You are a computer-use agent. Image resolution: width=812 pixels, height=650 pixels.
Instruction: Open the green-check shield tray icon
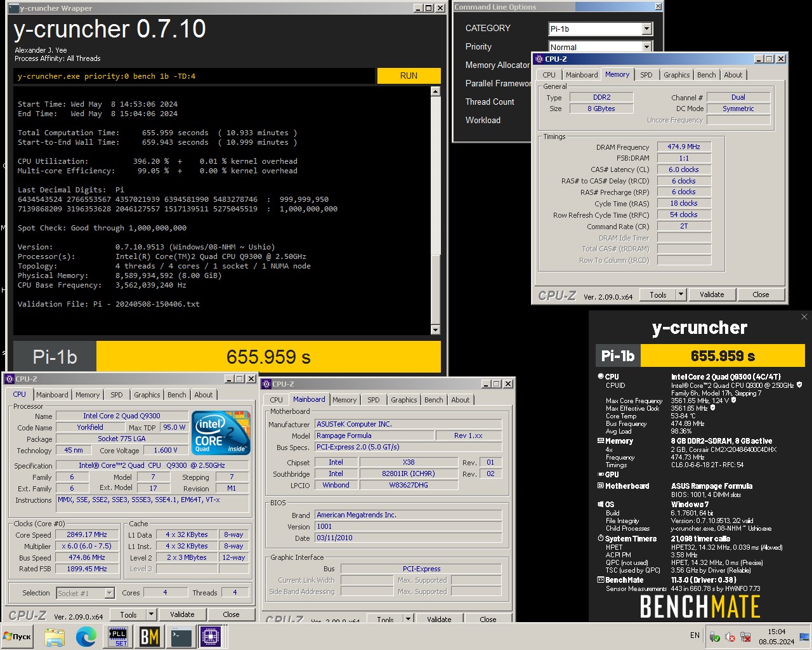click(x=714, y=637)
